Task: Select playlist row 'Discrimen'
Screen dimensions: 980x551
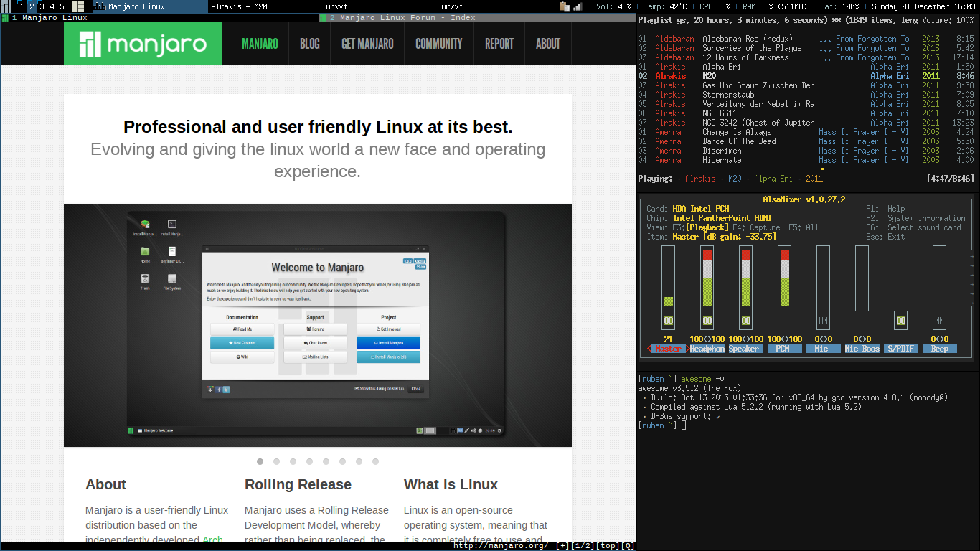Action: [x=806, y=151]
